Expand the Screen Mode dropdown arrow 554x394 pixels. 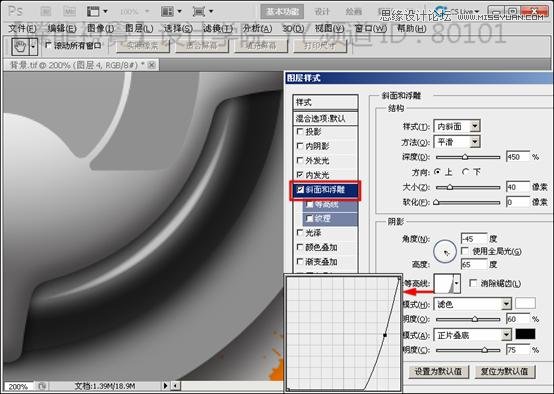click(x=211, y=12)
